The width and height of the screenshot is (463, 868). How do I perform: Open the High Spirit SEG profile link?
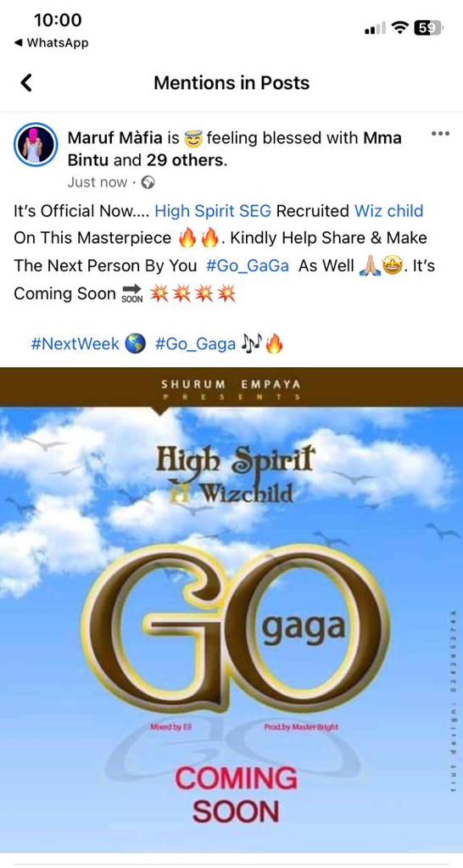(213, 210)
